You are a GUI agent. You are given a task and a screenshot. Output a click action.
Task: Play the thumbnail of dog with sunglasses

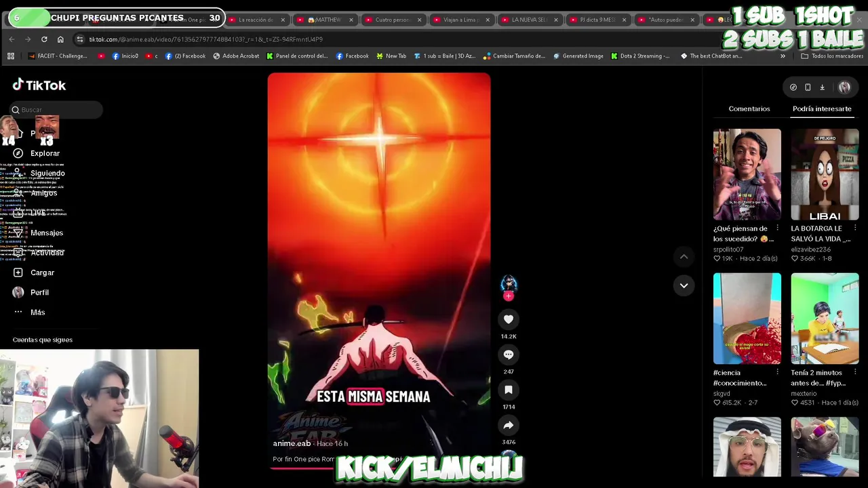click(825, 447)
